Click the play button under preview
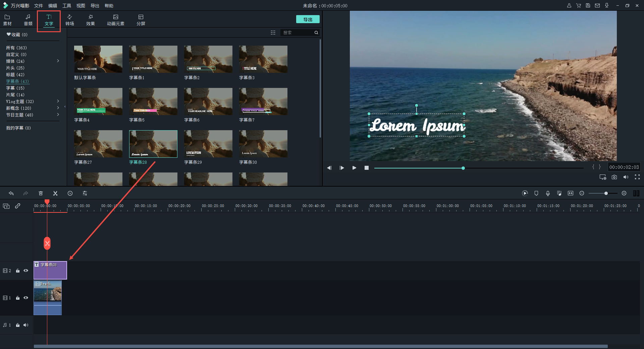 pyautogui.click(x=354, y=168)
